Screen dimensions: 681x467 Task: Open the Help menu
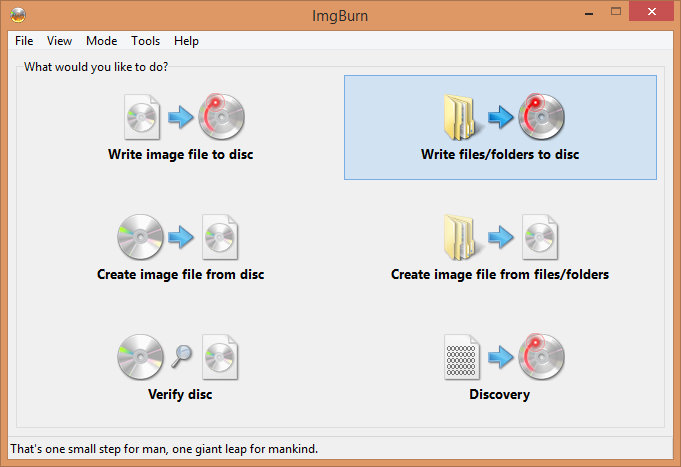coord(186,41)
